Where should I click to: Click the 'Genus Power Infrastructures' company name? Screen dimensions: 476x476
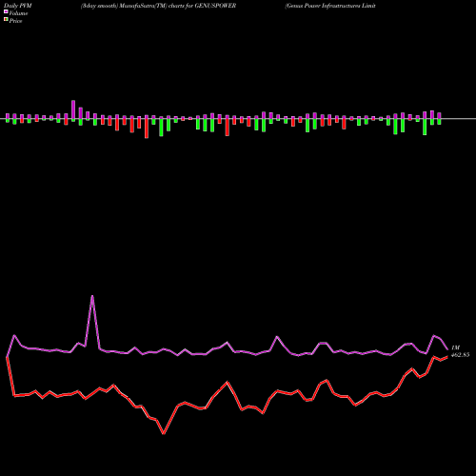[x=324, y=6]
